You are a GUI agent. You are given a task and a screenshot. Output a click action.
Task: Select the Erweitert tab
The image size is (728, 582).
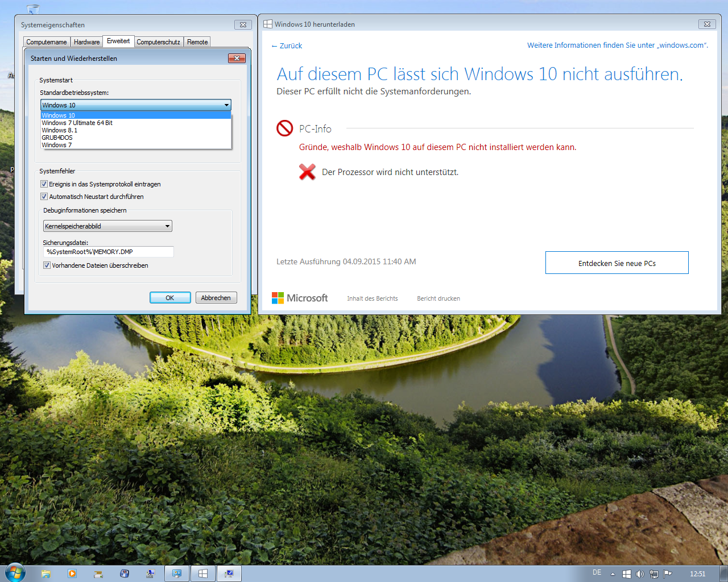pyautogui.click(x=118, y=41)
